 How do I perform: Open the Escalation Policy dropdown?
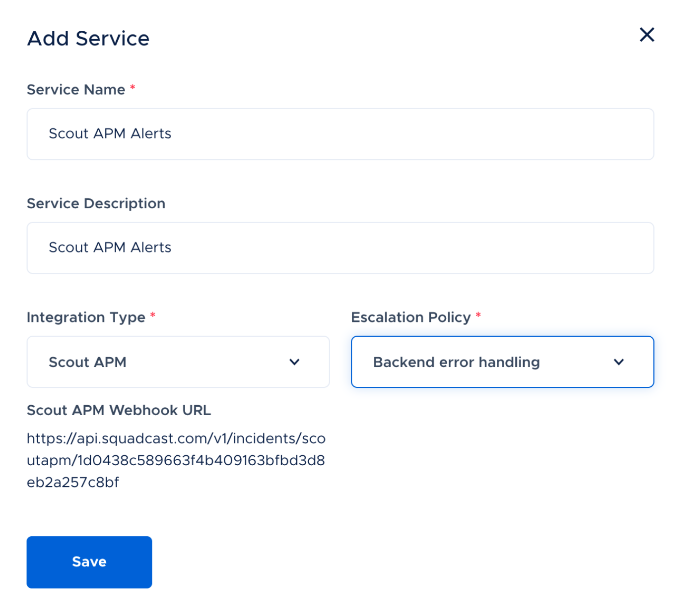coord(502,362)
